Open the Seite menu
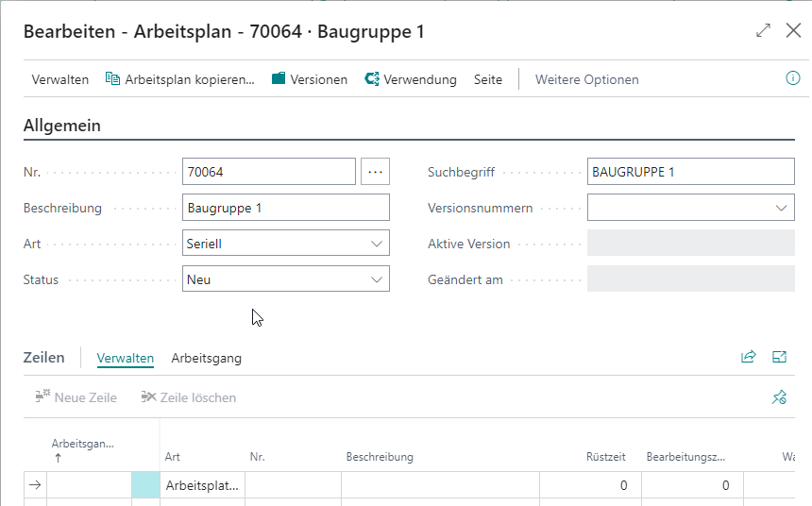Screen dimensions: 812x506 (x=488, y=79)
